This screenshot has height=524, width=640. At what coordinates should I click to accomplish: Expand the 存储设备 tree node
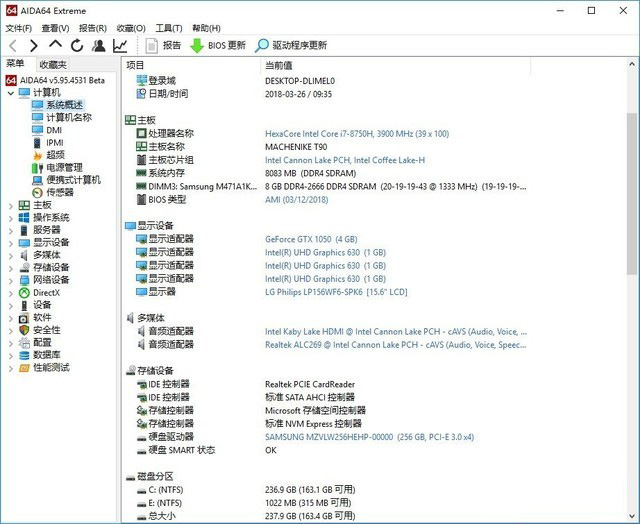point(11,269)
